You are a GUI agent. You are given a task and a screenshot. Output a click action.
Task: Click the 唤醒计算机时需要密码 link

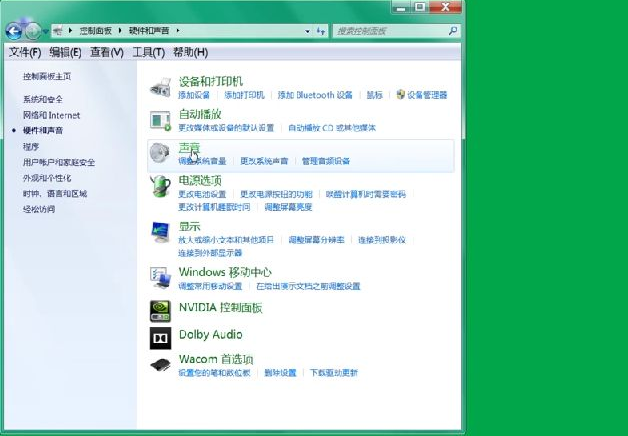point(365,194)
